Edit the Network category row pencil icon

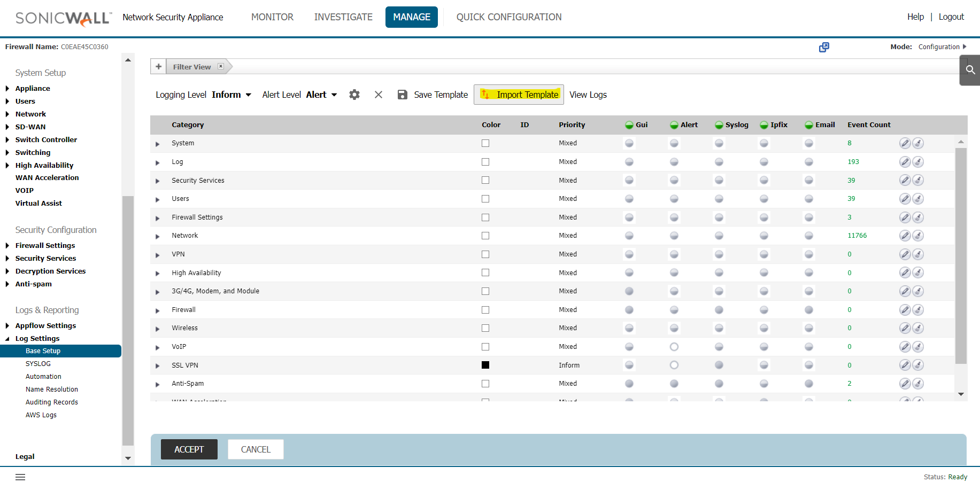(x=905, y=236)
